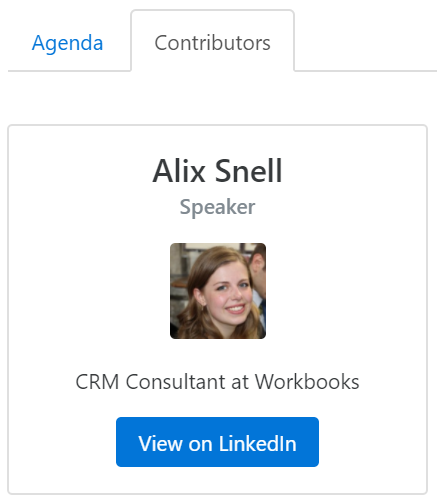Image resolution: width=437 pixels, height=503 pixels.
Task: Open the LinkedIn profile via blue button
Action: coord(217,442)
